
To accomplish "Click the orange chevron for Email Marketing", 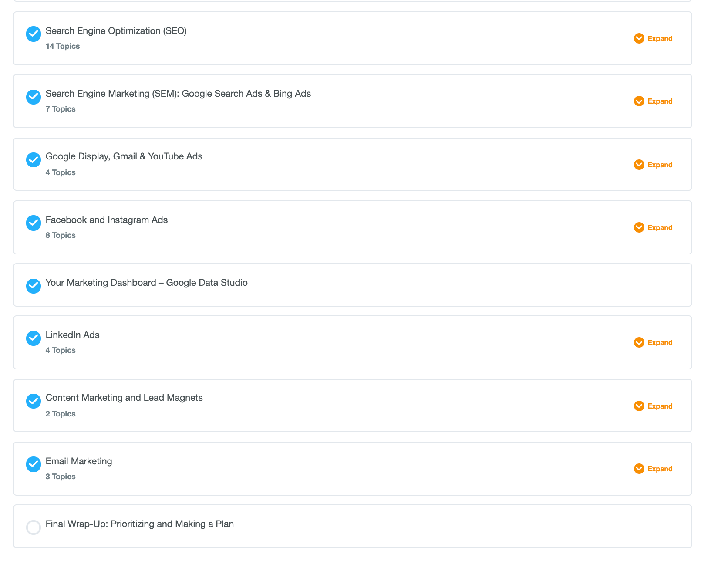I will [x=639, y=469].
